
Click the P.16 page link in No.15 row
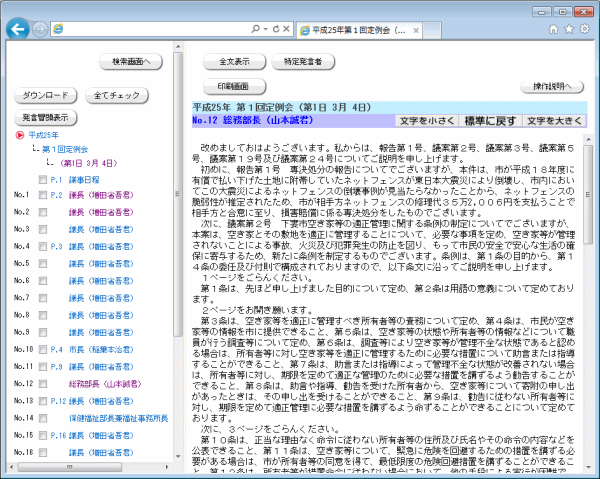point(59,435)
